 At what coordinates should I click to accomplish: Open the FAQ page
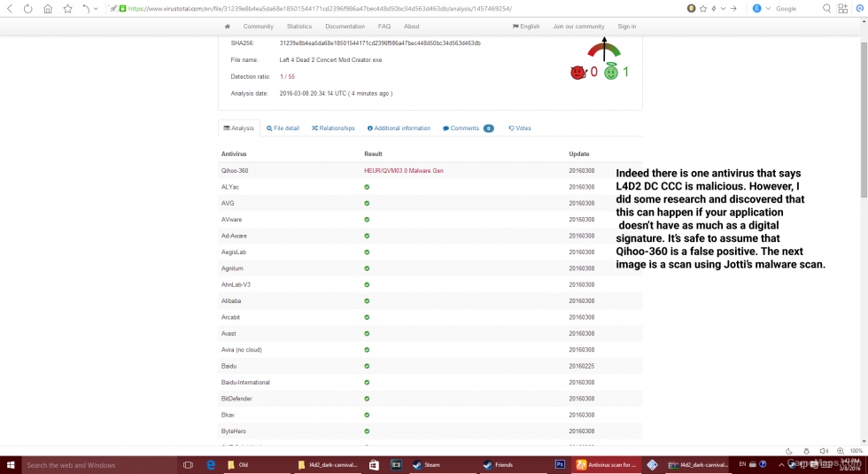coord(384,26)
